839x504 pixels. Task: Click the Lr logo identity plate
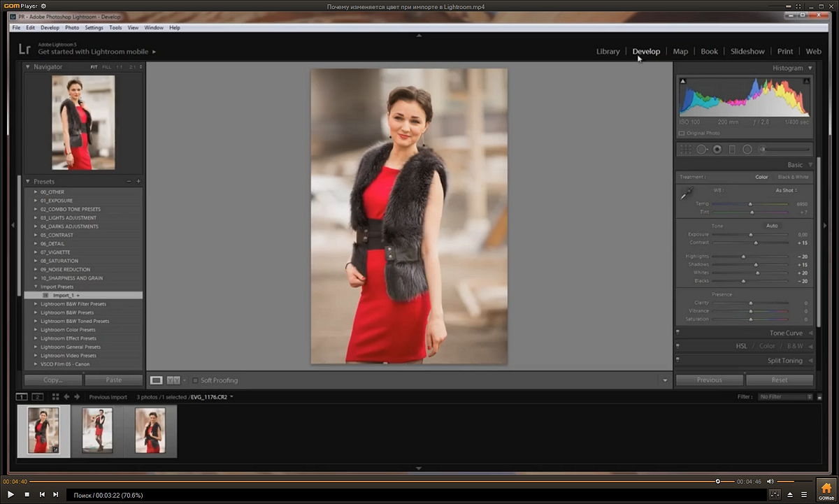pos(24,48)
